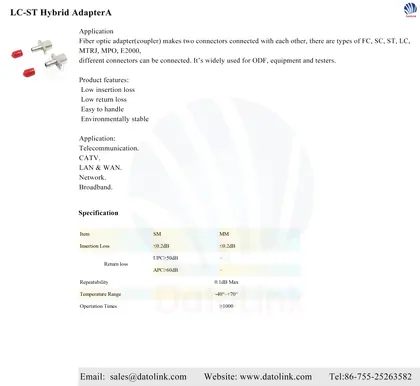Click the Low insertion loss feature line
This screenshot has height=386, width=420.
point(108,90)
